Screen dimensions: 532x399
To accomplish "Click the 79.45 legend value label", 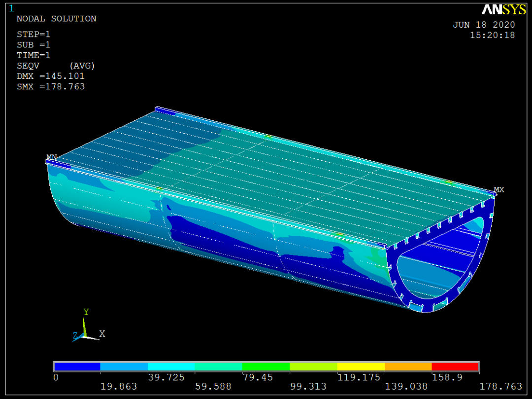I will point(266,377).
